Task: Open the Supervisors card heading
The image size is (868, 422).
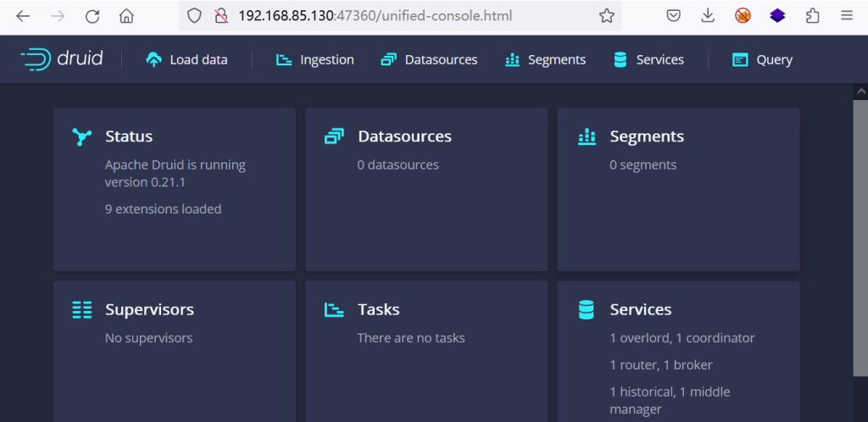Action: pyautogui.click(x=149, y=310)
